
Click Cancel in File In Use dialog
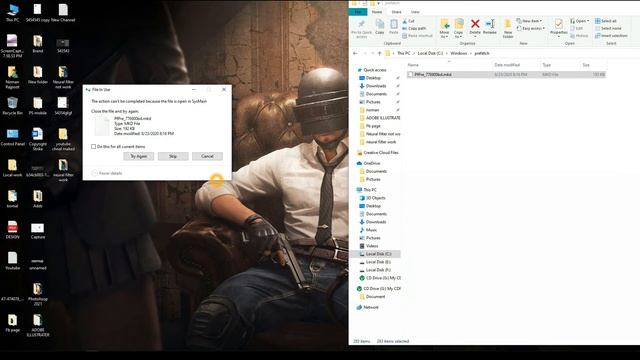207,156
